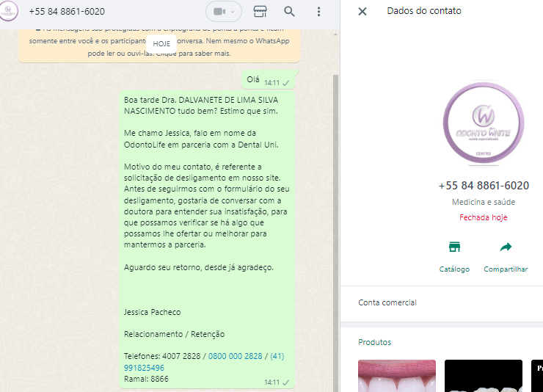Image resolution: width=543 pixels, height=392 pixels.
Task: Click the Medicina e saúde category text
Action: pos(484,202)
